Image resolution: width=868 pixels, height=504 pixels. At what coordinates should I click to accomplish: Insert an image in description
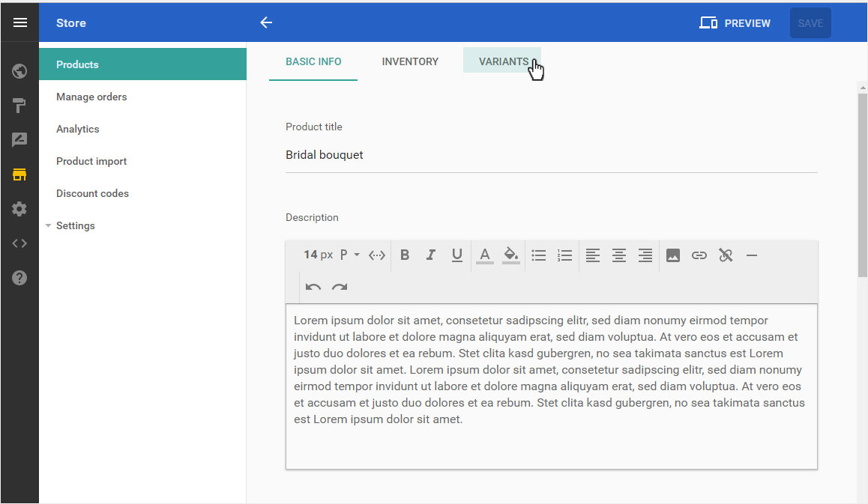coord(673,255)
